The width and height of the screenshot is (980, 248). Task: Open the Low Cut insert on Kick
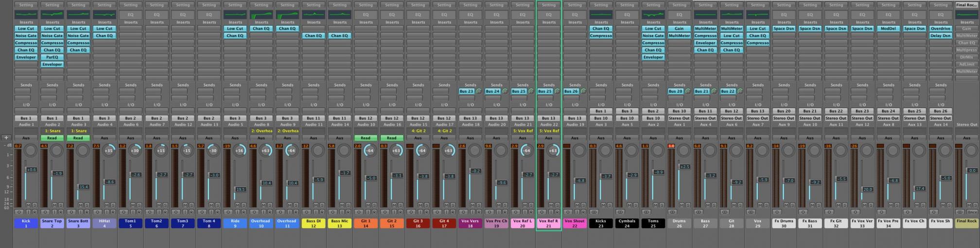click(26, 29)
